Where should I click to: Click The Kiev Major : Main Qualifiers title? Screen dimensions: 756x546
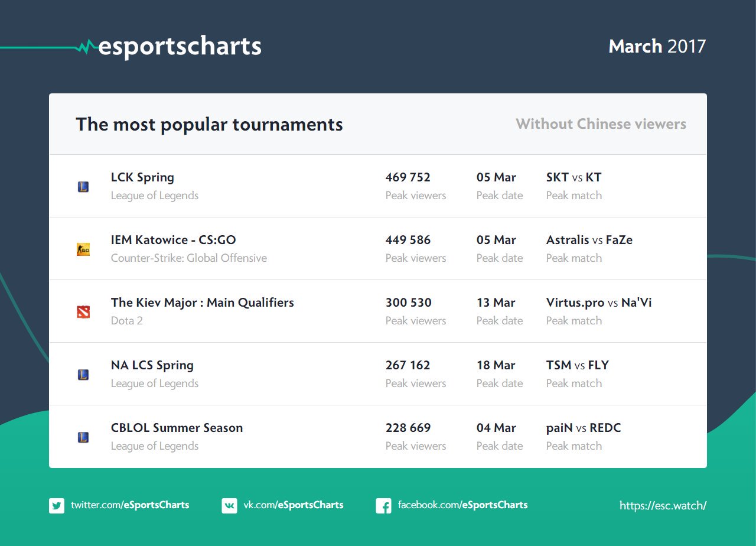(202, 303)
